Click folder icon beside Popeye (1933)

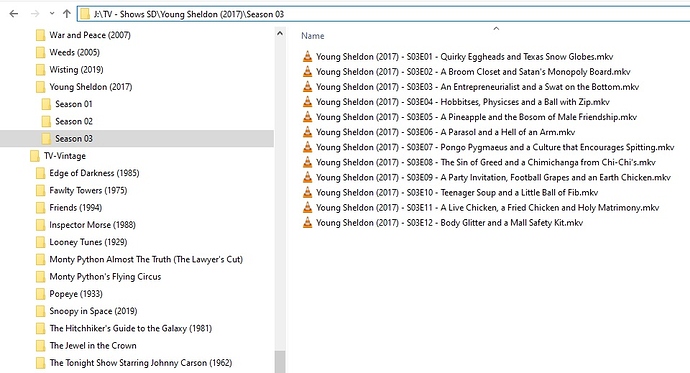click(x=40, y=293)
